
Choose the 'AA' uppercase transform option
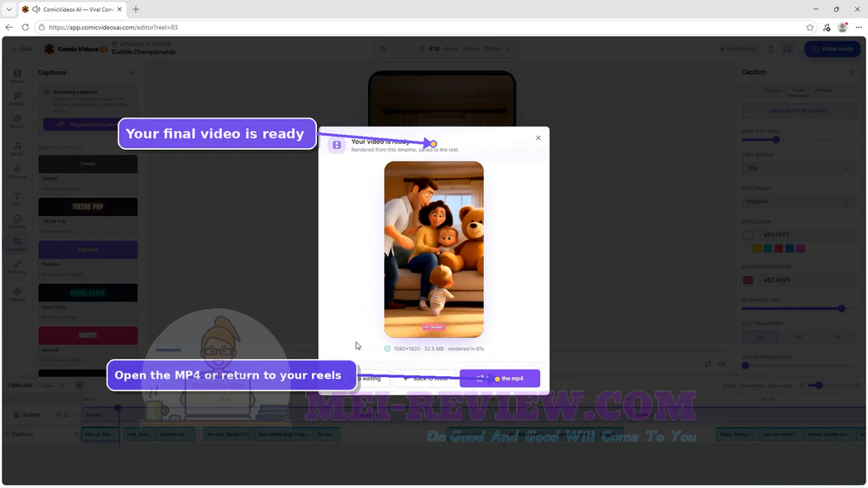coord(798,336)
